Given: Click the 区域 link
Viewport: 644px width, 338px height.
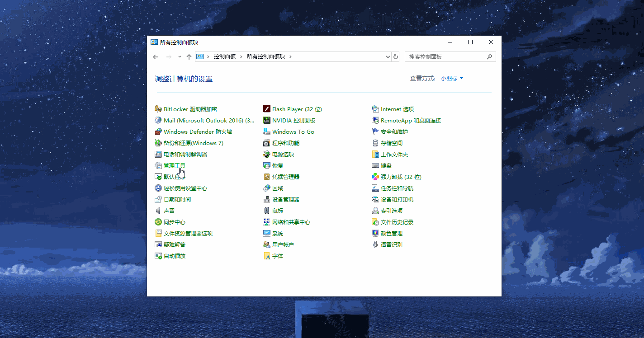Looking at the screenshot, I should pos(278,188).
